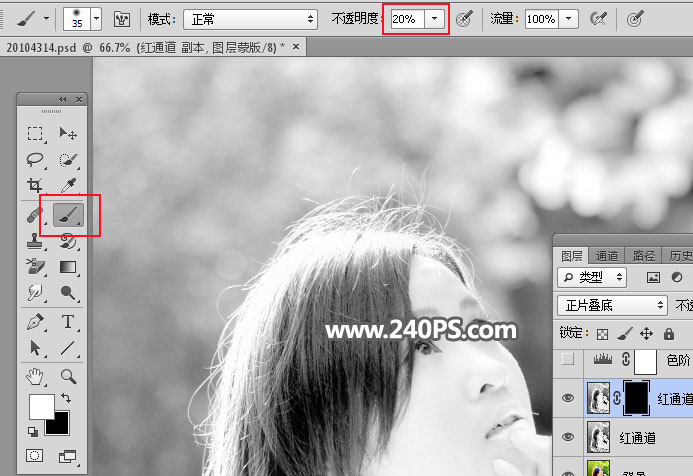Enable airbrush-style build-up effect

tap(598, 19)
